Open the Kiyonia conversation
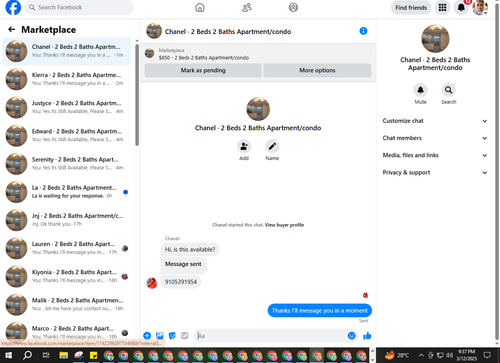Image resolution: width=500 pixels, height=363 pixels. tap(67, 276)
